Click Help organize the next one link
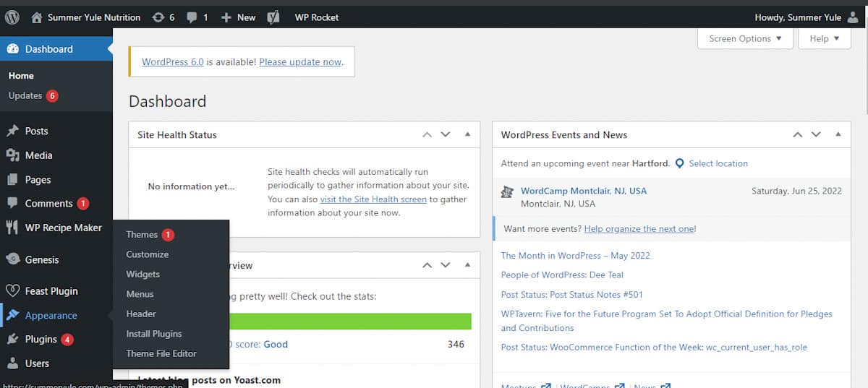The height and width of the screenshot is (388, 868). coord(639,228)
